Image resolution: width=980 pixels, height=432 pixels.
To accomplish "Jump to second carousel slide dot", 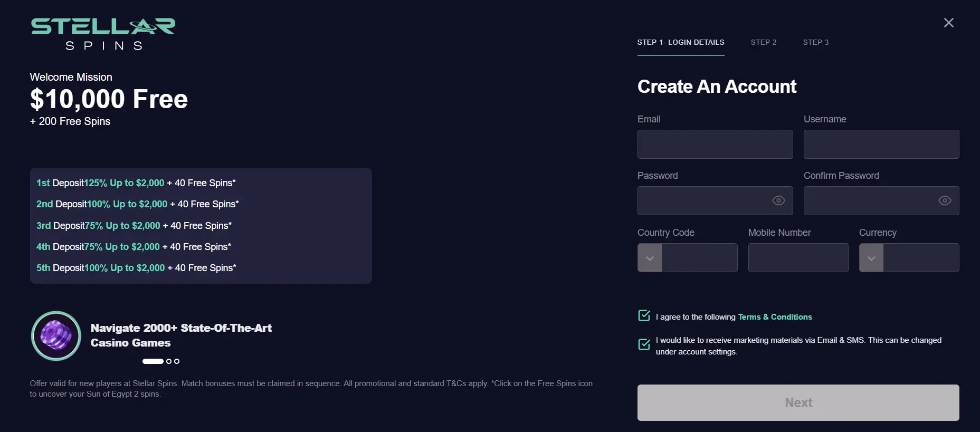I will point(169,361).
